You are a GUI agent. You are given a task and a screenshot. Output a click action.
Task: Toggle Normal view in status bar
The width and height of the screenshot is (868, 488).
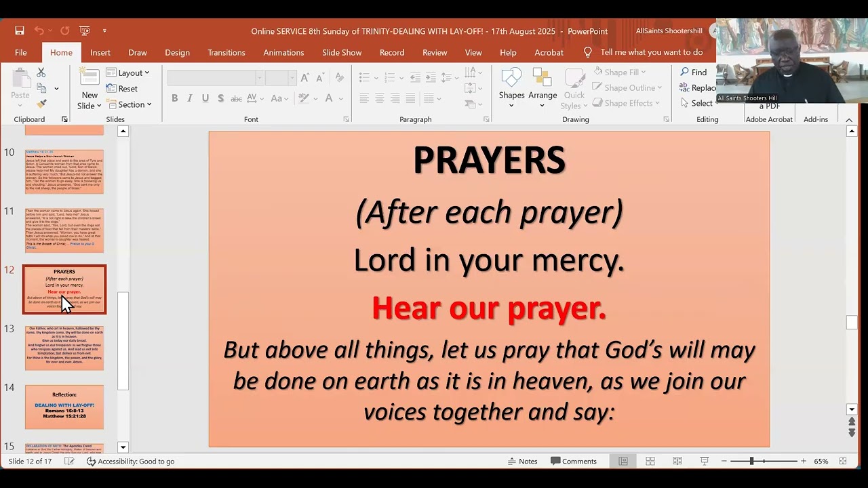click(623, 461)
